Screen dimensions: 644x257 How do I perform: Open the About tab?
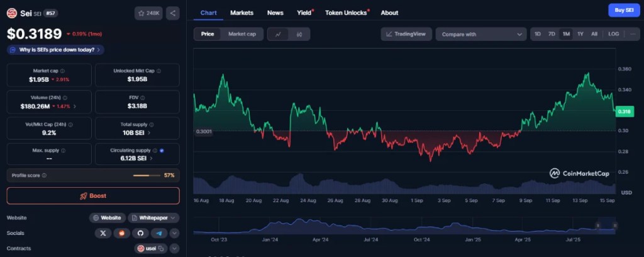[389, 13]
